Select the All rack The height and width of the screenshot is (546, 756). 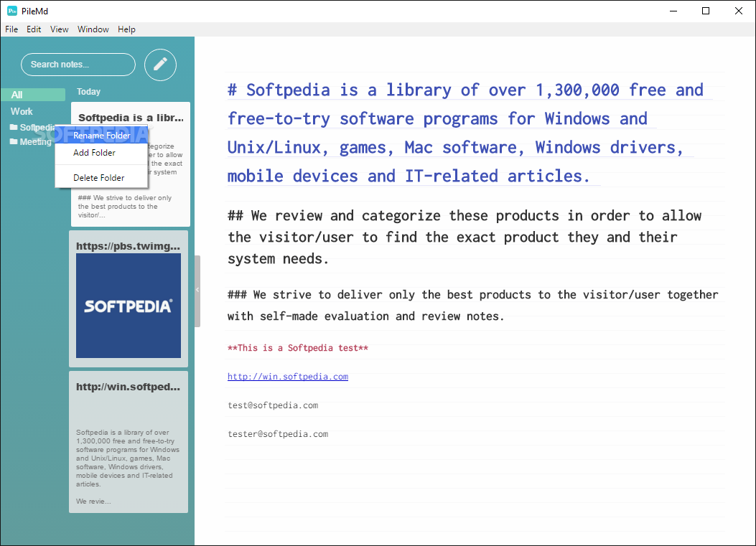tap(33, 95)
